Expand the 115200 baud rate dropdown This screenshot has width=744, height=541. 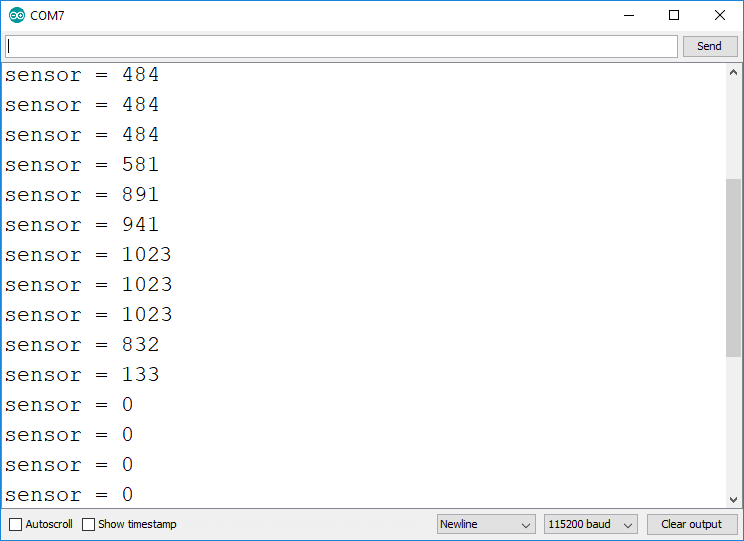(590, 524)
